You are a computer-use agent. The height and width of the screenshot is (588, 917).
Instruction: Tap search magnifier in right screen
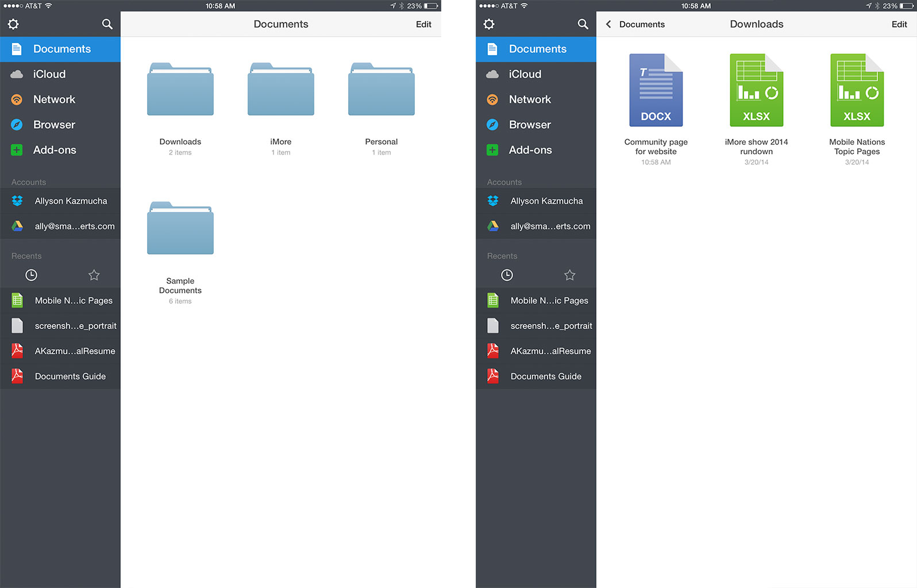(583, 24)
